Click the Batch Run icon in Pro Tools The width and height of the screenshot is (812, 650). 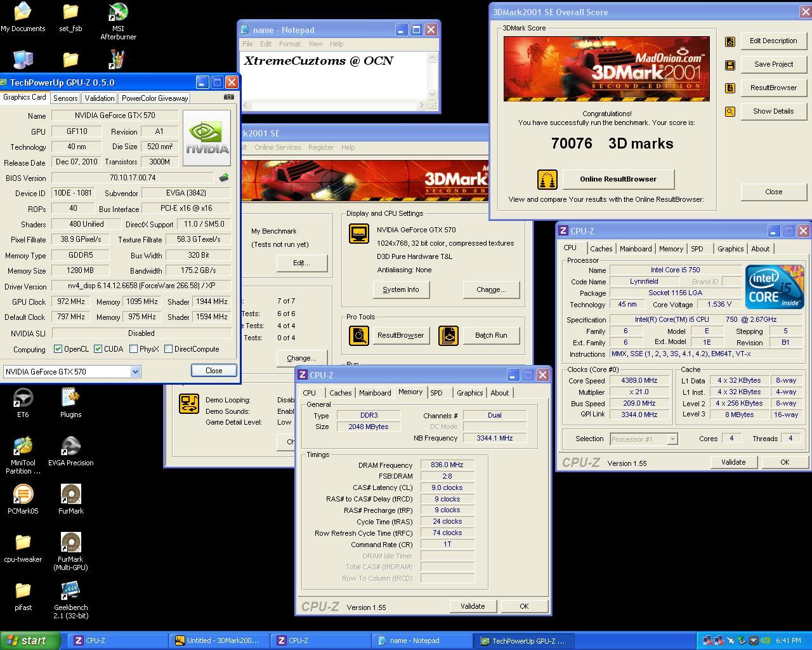click(449, 335)
